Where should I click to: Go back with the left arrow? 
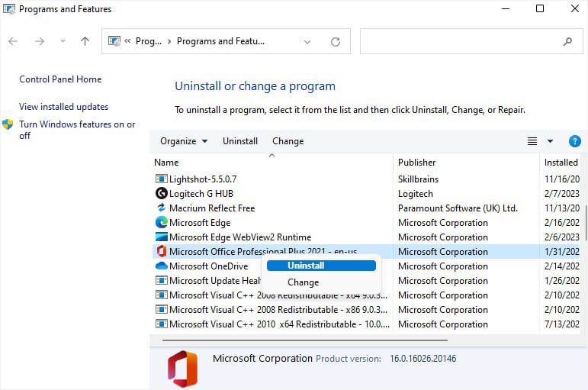point(13,41)
